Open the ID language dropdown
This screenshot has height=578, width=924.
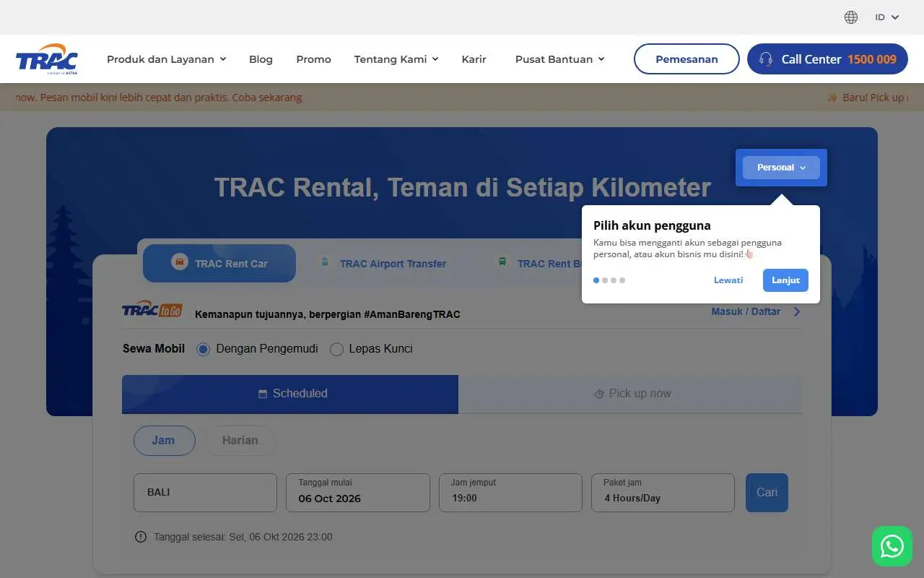pos(887,17)
